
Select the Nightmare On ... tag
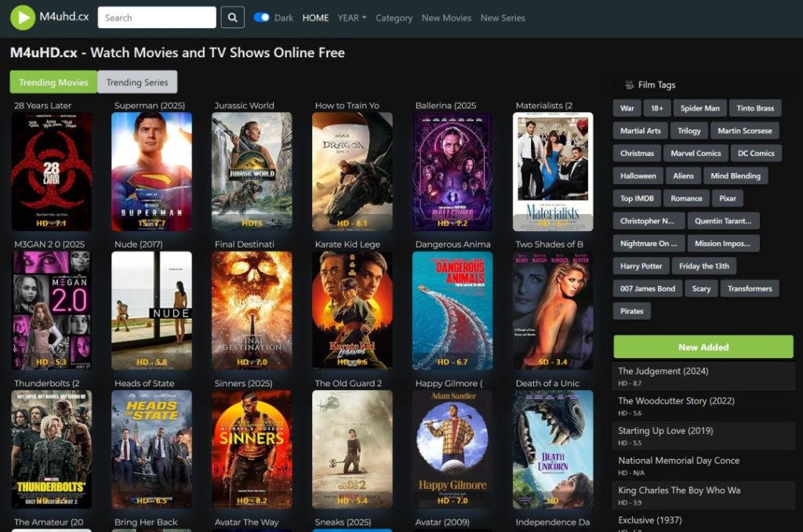pyautogui.click(x=649, y=243)
